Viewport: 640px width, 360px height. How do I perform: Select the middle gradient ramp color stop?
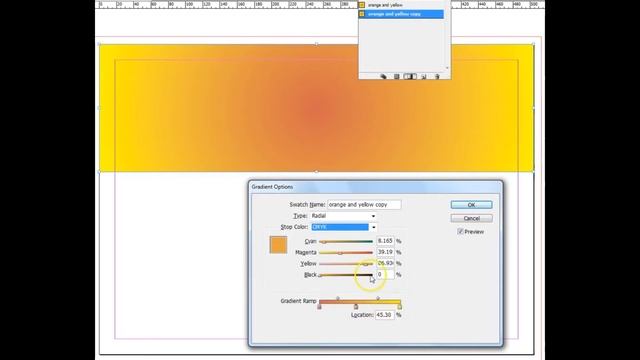pyautogui.click(x=356, y=307)
